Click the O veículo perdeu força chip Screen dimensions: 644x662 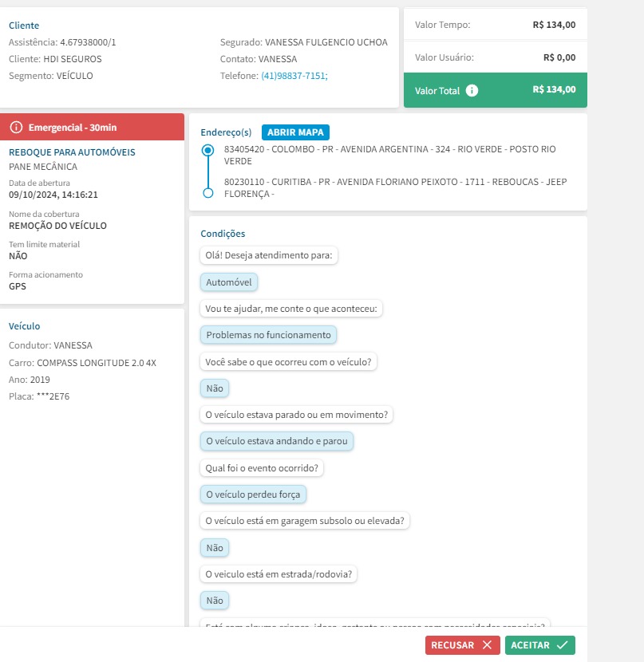pyautogui.click(x=253, y=495)
